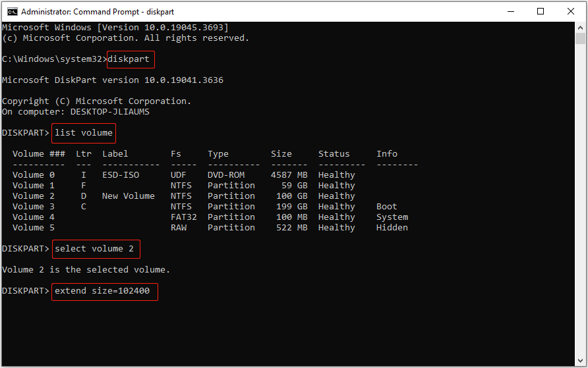Click 'Volume 4' row label

(x=34, y=217)
